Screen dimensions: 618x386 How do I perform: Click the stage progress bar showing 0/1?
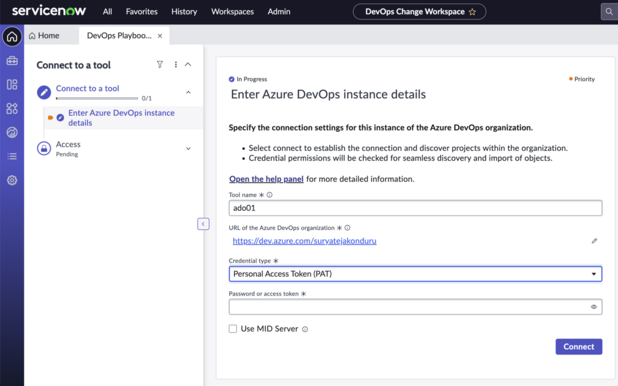[x=97, y=98]
